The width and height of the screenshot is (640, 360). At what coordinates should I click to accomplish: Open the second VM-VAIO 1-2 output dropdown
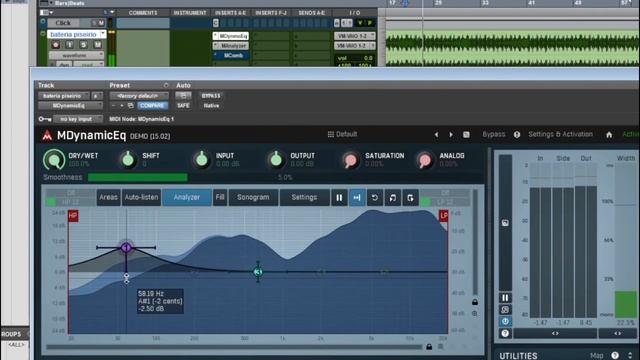point(354,46)
